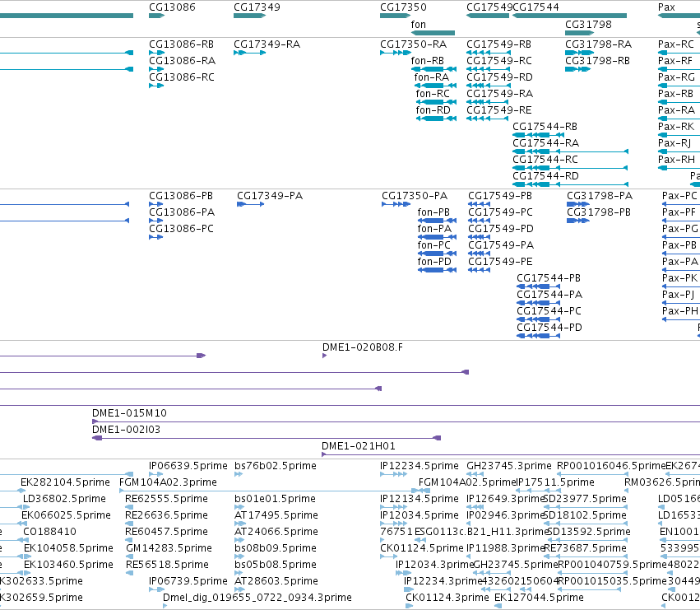Click transcript CG17544-RC
Screen dimensions: 700x610
[545, 160]
